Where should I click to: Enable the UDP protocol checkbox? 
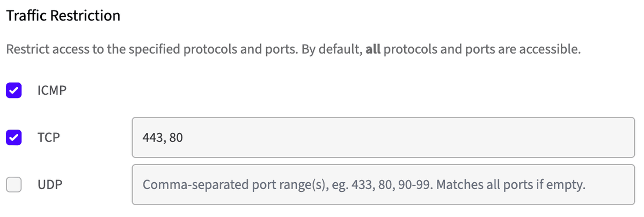[13, 185]
